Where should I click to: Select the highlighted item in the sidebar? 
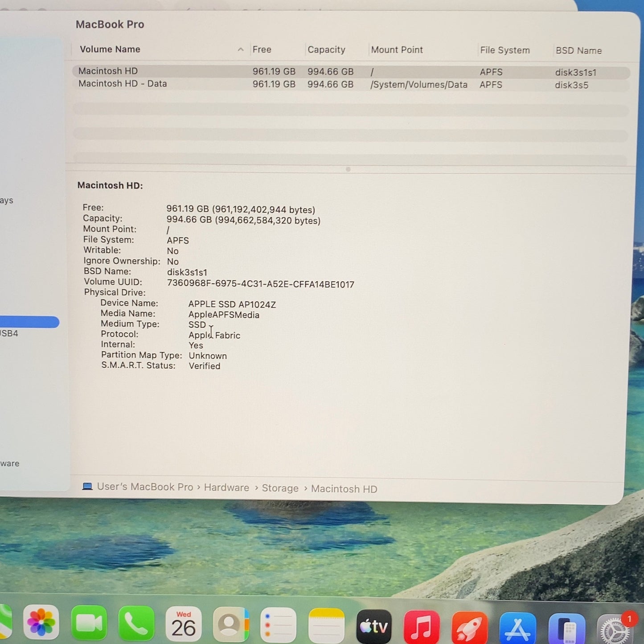point(29,322)
